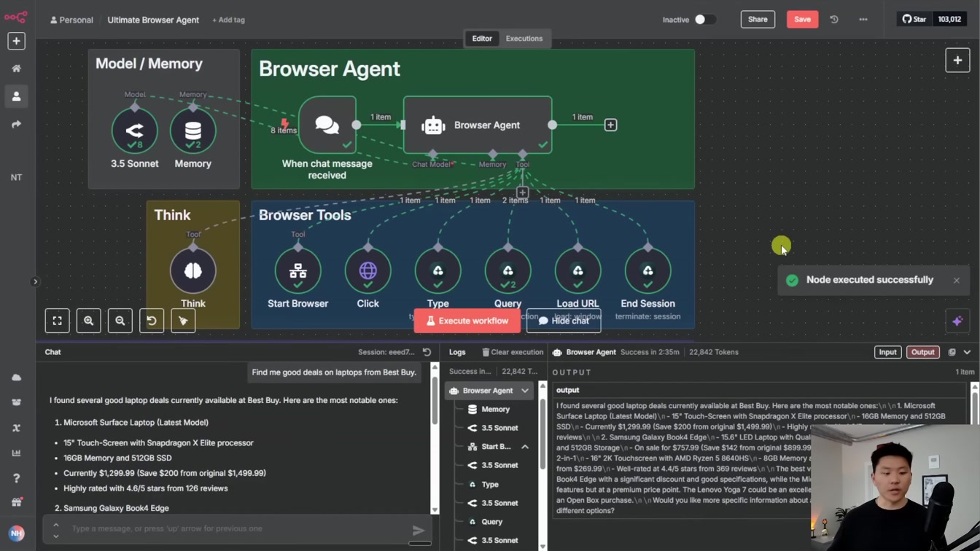
Task: Open the three-dots workflow options menu
Action: pyautogui.click(x=863, y=20)
